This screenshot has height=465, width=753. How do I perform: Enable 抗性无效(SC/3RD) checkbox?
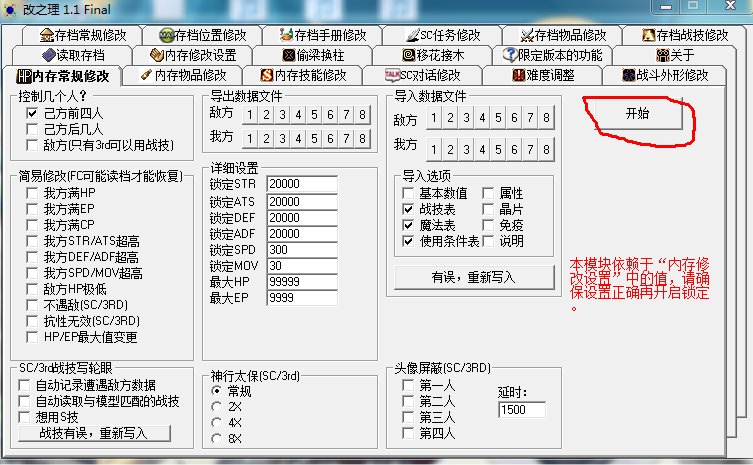32,321
